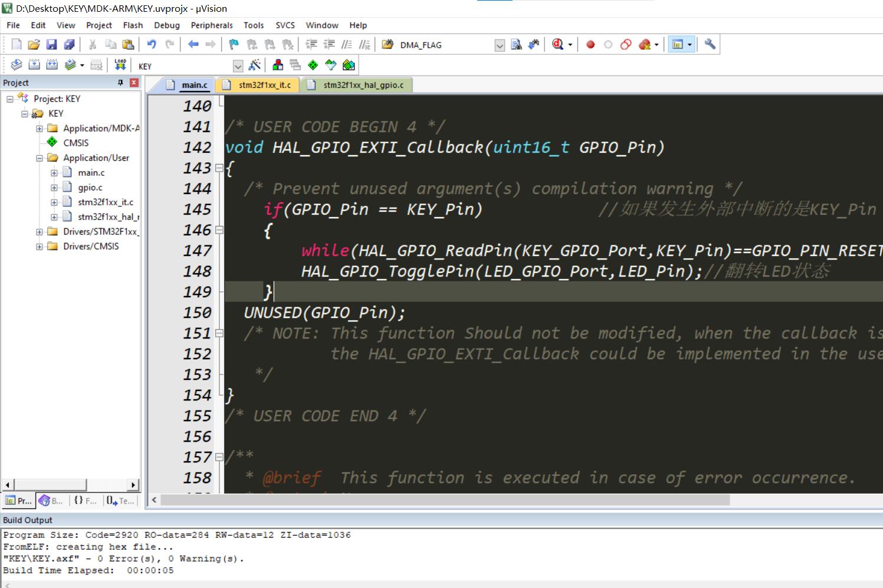Open the batch build dropdown arrow
The height and width of the screenshot is (588, 883).
pos(82,65)
